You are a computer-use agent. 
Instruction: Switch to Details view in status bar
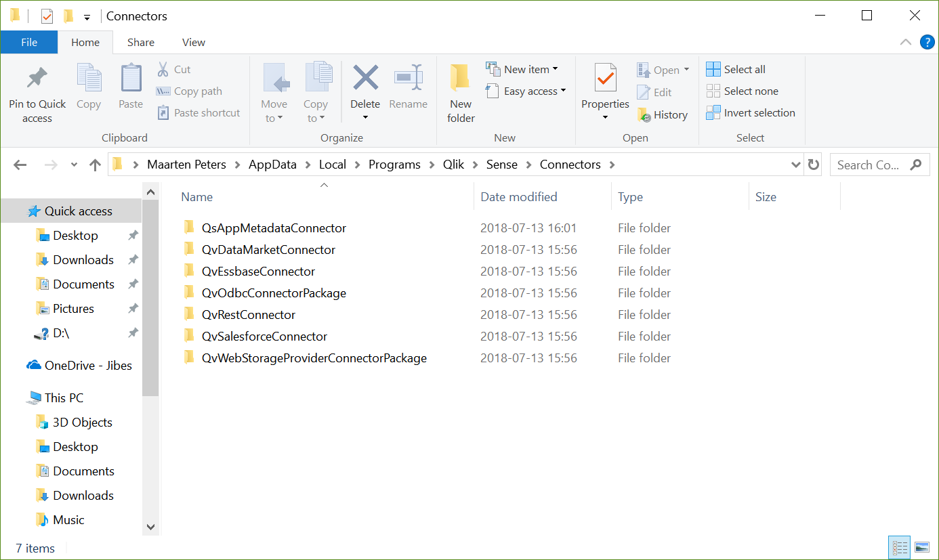(x=900, y=547)
